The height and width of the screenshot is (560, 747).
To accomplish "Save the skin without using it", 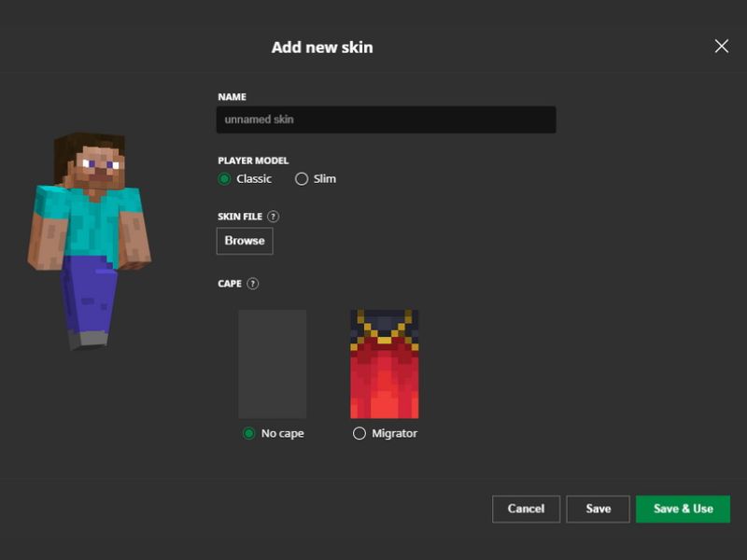I will click(599, 509).
